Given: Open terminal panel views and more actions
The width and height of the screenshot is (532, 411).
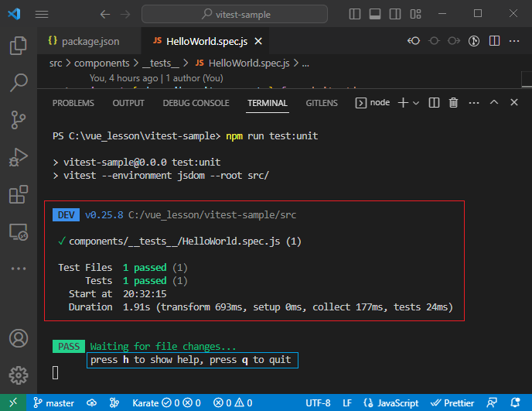Looking at the screenshot, I should point(474,103).
